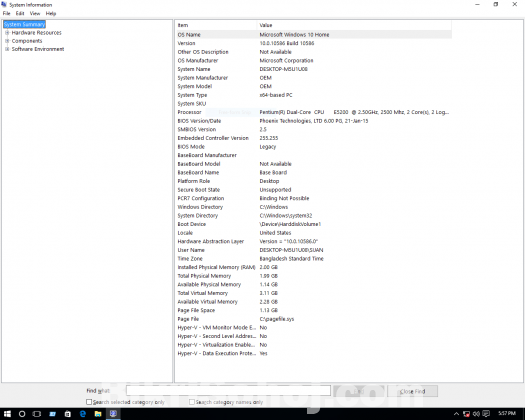Screen dimensions: 525x420
Task: Select the SMBIOS Version row
Action: pos(314,129)
